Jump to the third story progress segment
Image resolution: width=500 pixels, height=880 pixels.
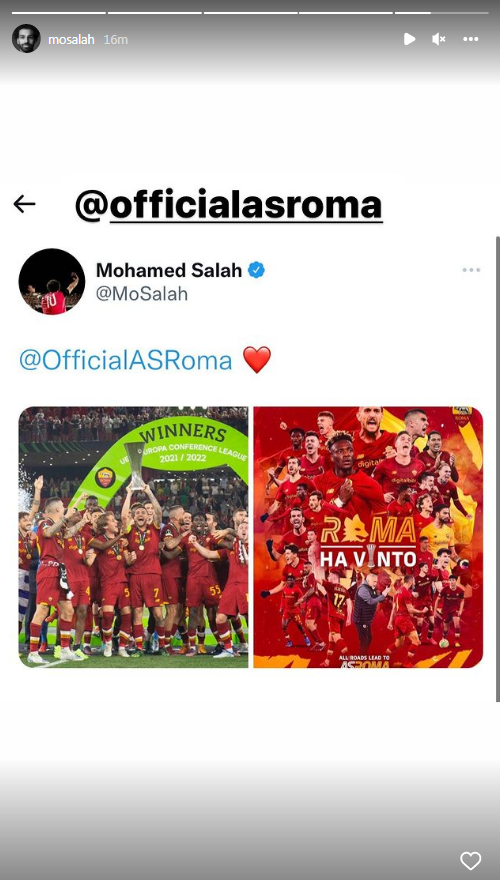point(250,12)
